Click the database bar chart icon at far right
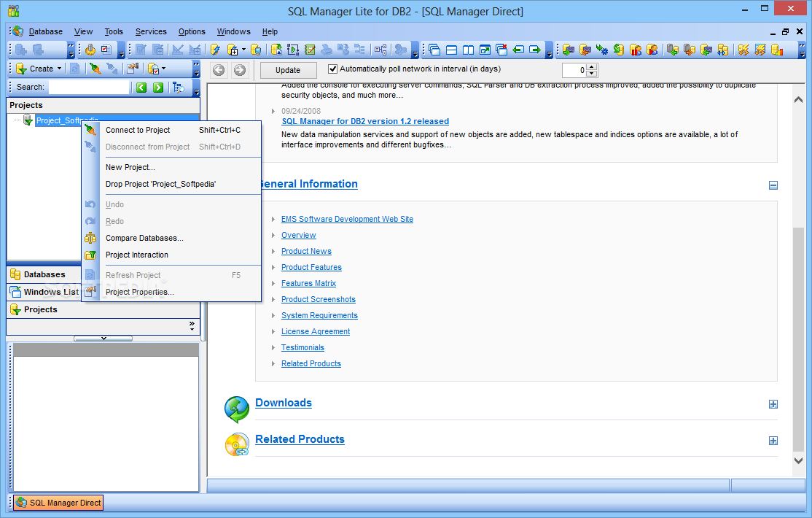This screenshot has height=518, width=812. click(x=777, y=50)
